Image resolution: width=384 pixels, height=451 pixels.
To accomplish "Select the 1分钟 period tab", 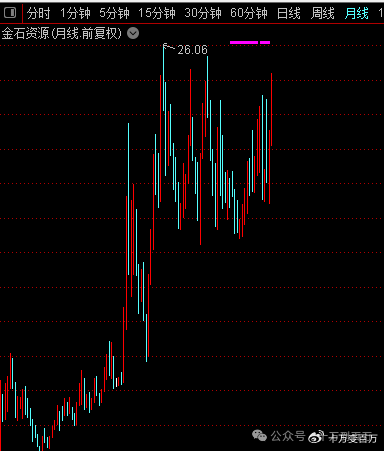I will [75, 13].
